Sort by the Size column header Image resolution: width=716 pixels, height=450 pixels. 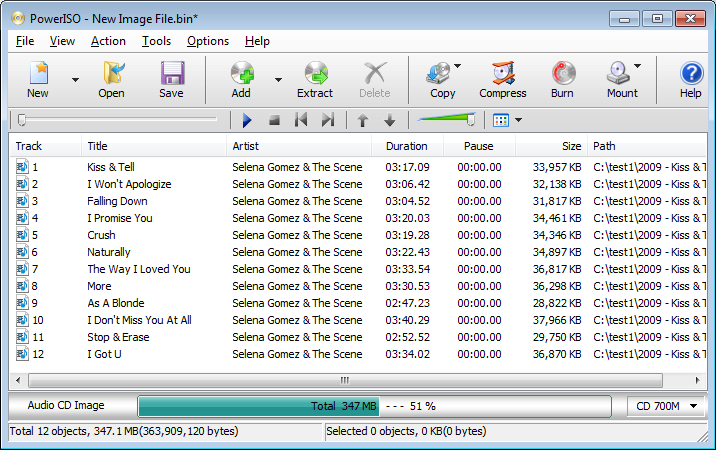552,146
